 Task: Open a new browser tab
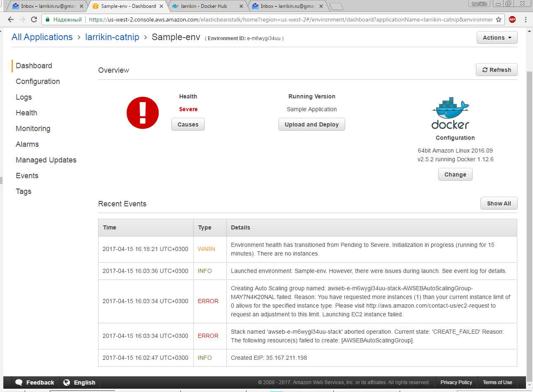point(336,6)
